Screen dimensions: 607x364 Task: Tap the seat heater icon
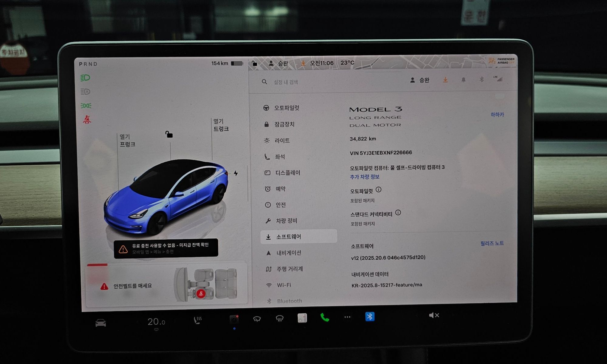[198, 320]
